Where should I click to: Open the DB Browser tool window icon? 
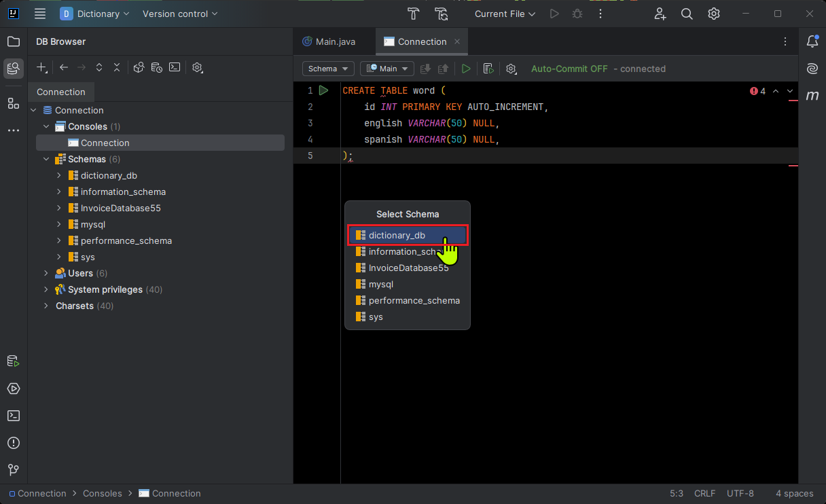click(14, 68)
